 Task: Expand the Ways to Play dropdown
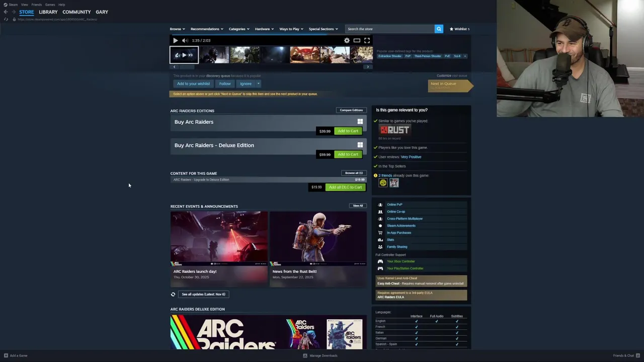(291, 29)
